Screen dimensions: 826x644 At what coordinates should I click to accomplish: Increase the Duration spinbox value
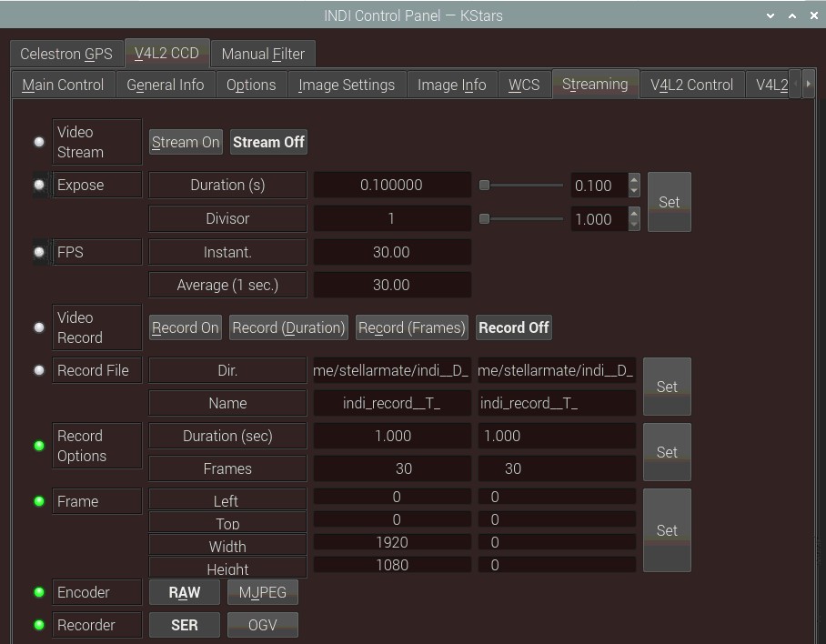[634, 179]
